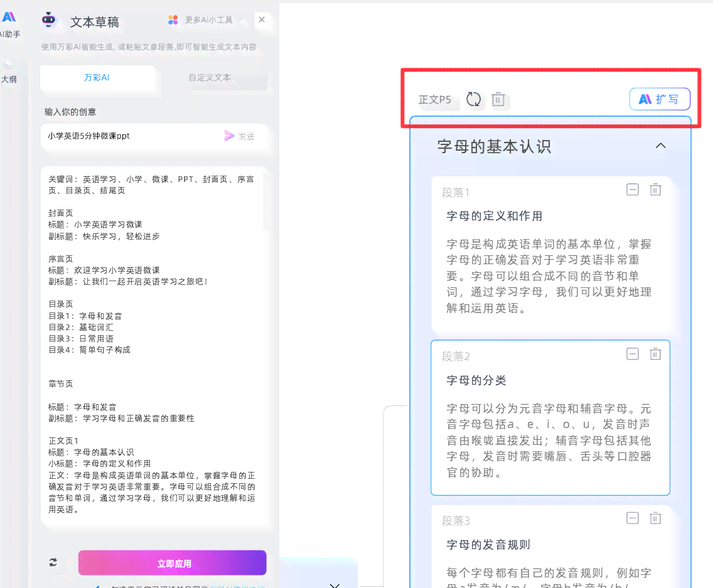Switch to the 万彩AI tab
713x588 pixels.
97,77
